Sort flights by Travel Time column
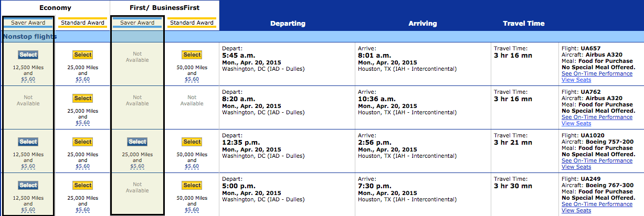 524,23
